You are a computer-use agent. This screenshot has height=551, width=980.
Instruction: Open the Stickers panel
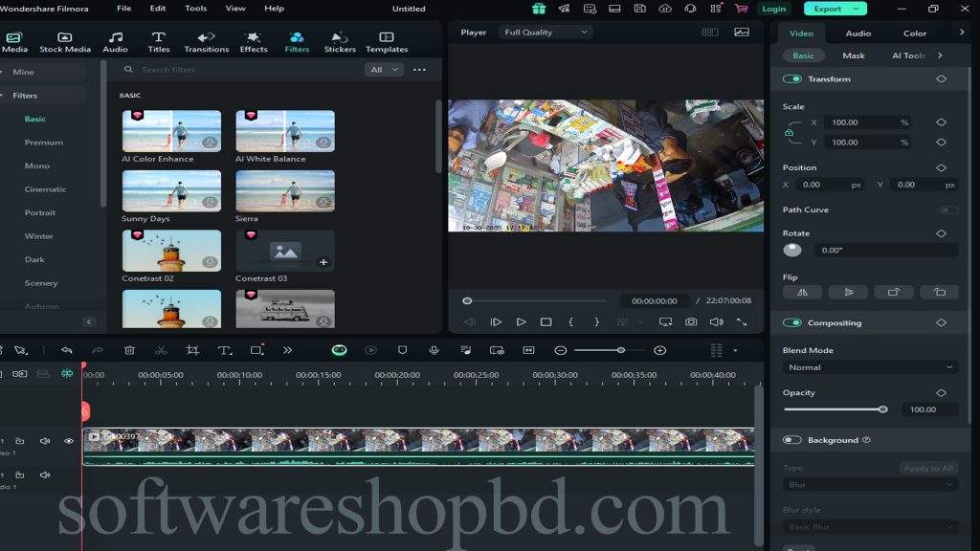[x=340, y=41]
